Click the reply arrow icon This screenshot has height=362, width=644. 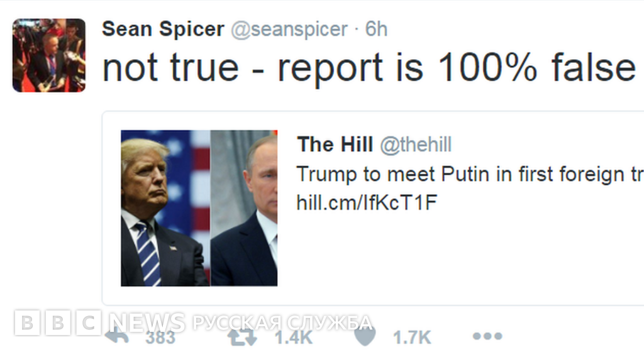tap(117, 336)
